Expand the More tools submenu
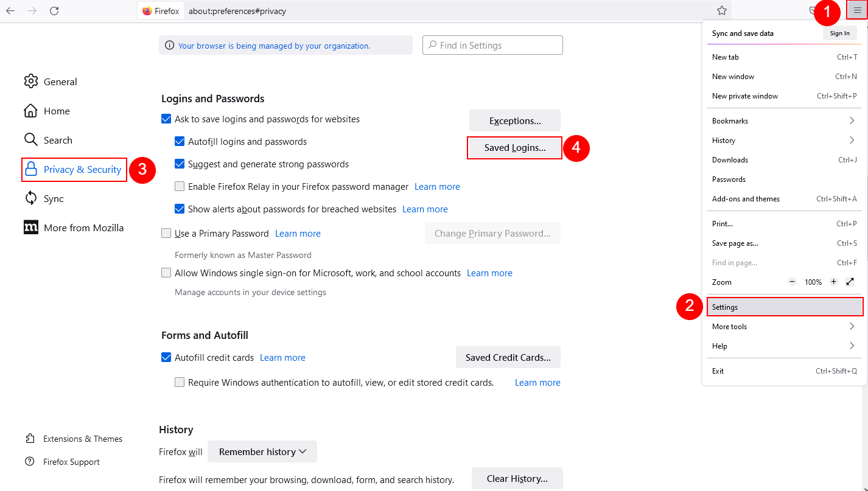868x491 pixels. click(784, 327)
